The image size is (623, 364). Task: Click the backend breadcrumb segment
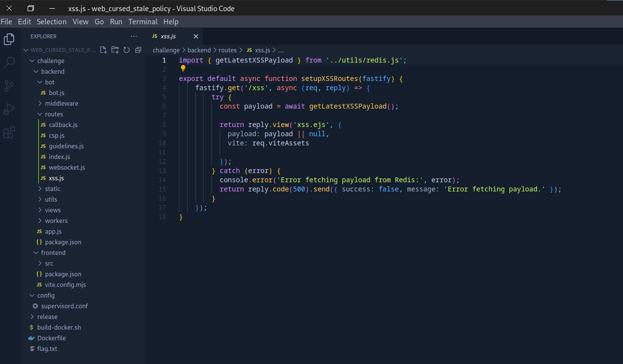199,50
